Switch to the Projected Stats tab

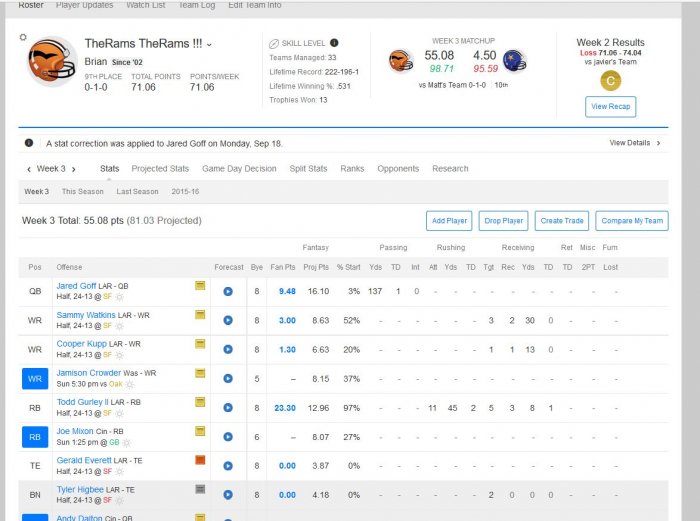pyautogui.click(x=160, y=169)
